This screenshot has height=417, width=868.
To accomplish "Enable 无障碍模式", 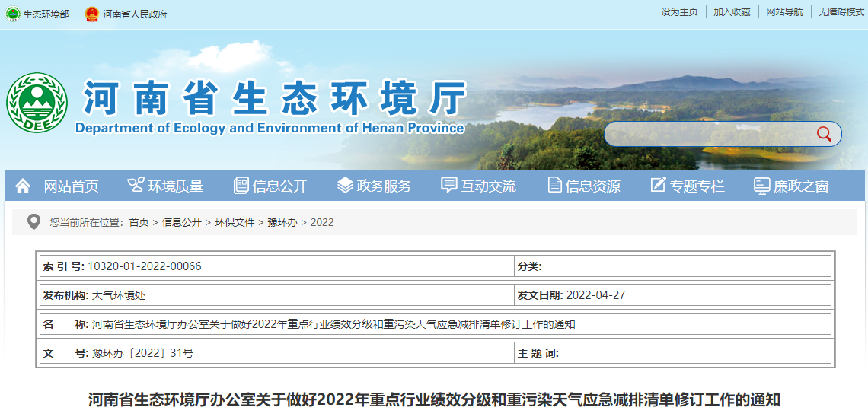I will coord(841,12).
